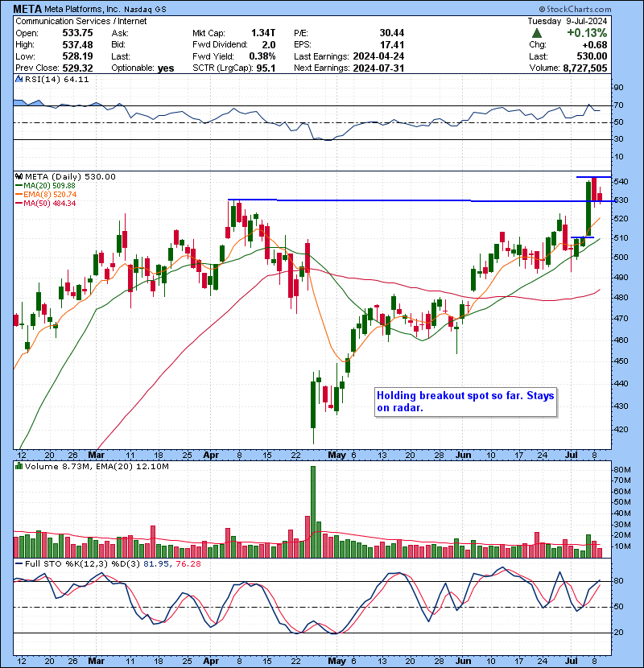Click the Mkt Cap value 1.34T
This screenshot has width=644, height=668.
(x=263, y=33)
